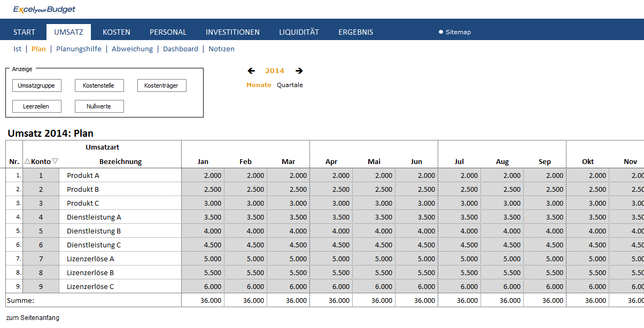Screen dimensions: 644x328
Task: Sort Konto descending with down triangle
Action: 55,161
